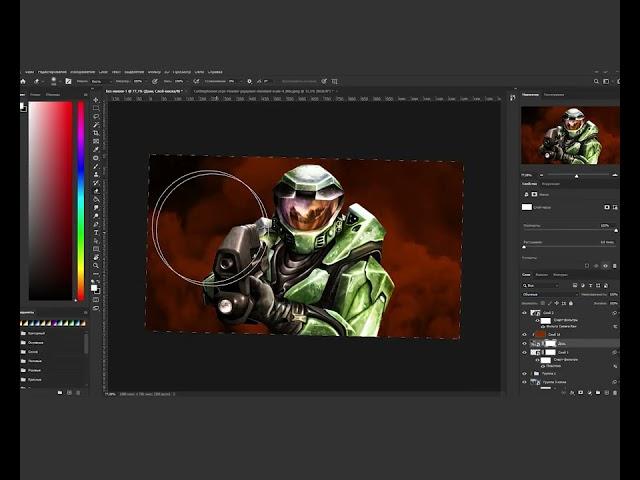Switch to the Гистограмма tab

(x=554, y=95)
